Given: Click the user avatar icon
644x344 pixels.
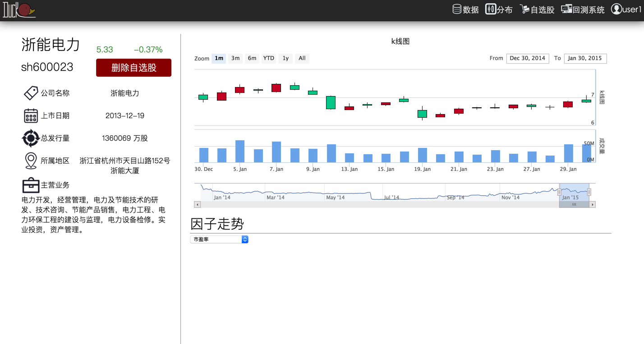Looking at the screenshot, I should coord(616,9).
